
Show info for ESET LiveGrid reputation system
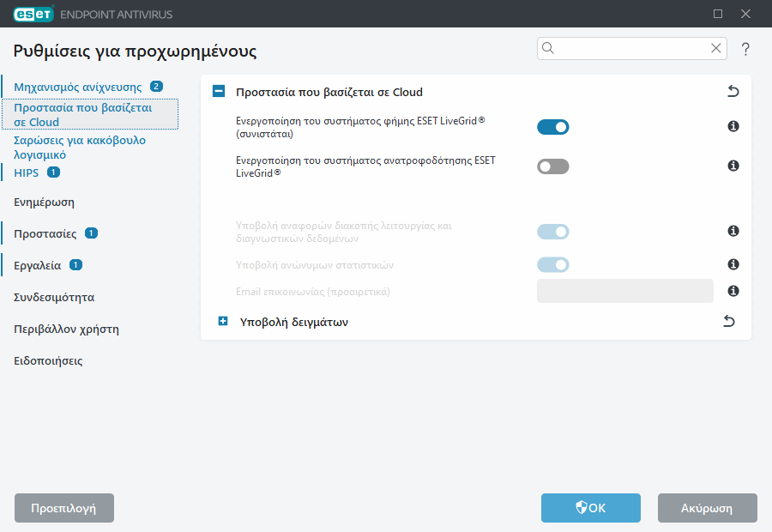(x=733, y=127)
